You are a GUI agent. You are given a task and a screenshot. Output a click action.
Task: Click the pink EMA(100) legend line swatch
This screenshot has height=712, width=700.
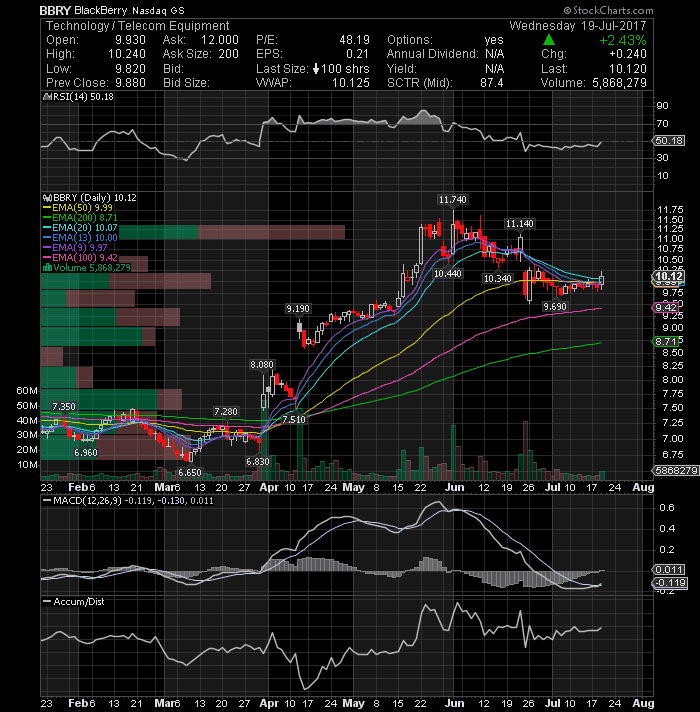pyautogui.click(x=47, y=257)
